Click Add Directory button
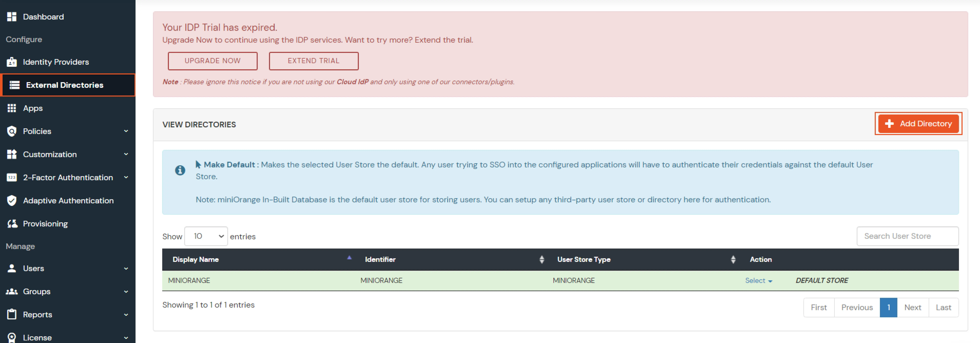Screen dimensions: 980x343 click(917, 123)
